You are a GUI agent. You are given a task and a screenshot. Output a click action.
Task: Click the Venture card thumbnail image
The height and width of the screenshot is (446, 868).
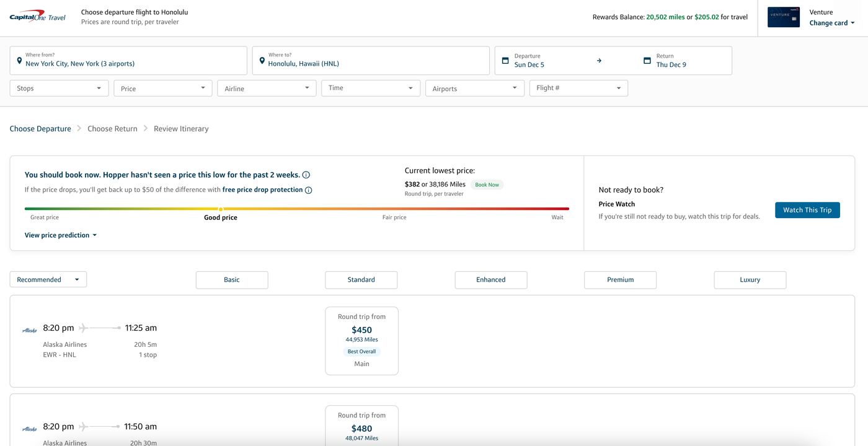[783, 17]
